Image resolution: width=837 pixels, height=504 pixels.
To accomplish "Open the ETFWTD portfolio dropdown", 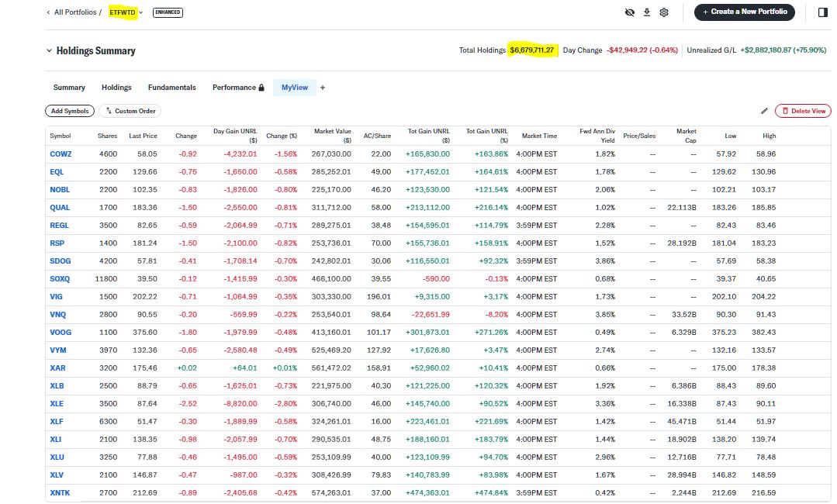I will pos(126,12).
